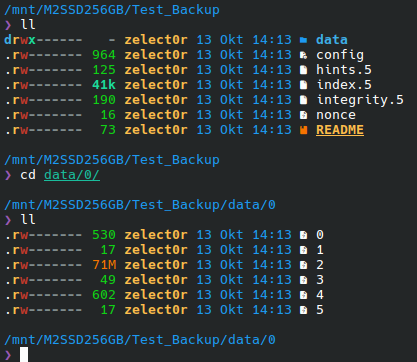Viewport: 417px width, 362px height.
Task: Click the blue folder icon beside data
Action: coord(303,40)
